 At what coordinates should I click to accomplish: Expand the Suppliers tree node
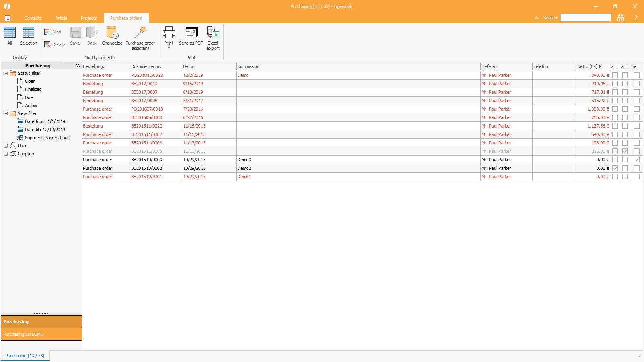tap(6, 154)
